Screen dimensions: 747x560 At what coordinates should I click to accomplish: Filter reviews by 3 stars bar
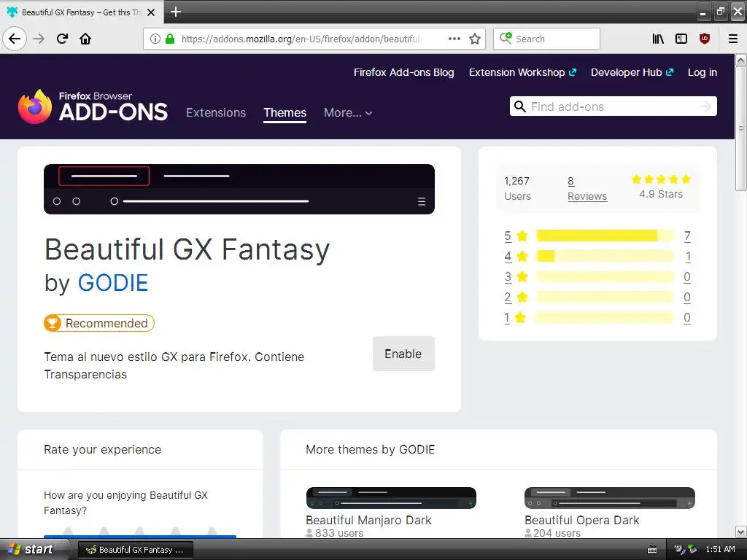point(605,276)
